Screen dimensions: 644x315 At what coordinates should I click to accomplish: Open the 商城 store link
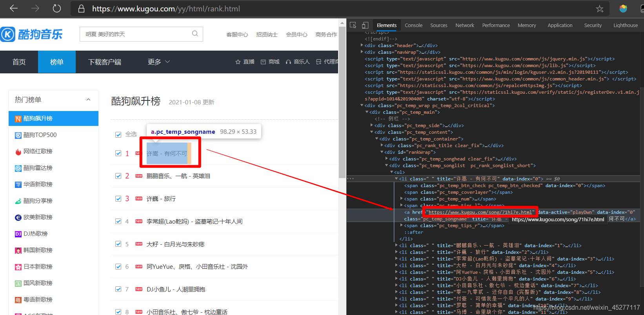coord(270,62)
